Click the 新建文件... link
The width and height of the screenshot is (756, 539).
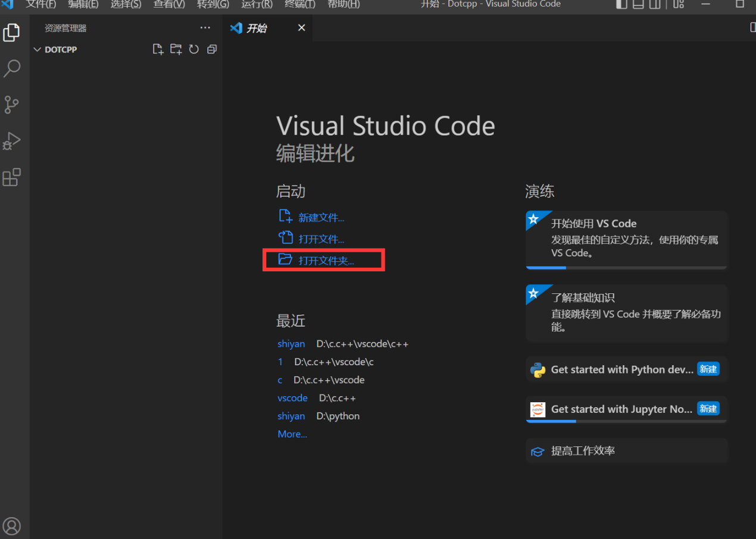321,218
